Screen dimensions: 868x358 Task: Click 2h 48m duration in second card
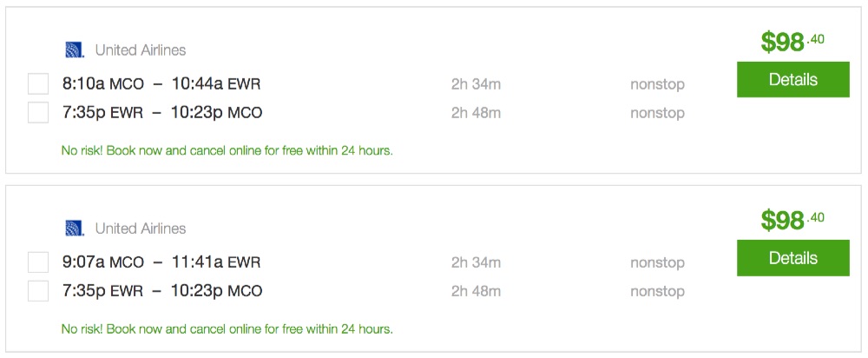click(x=476, y=291)
